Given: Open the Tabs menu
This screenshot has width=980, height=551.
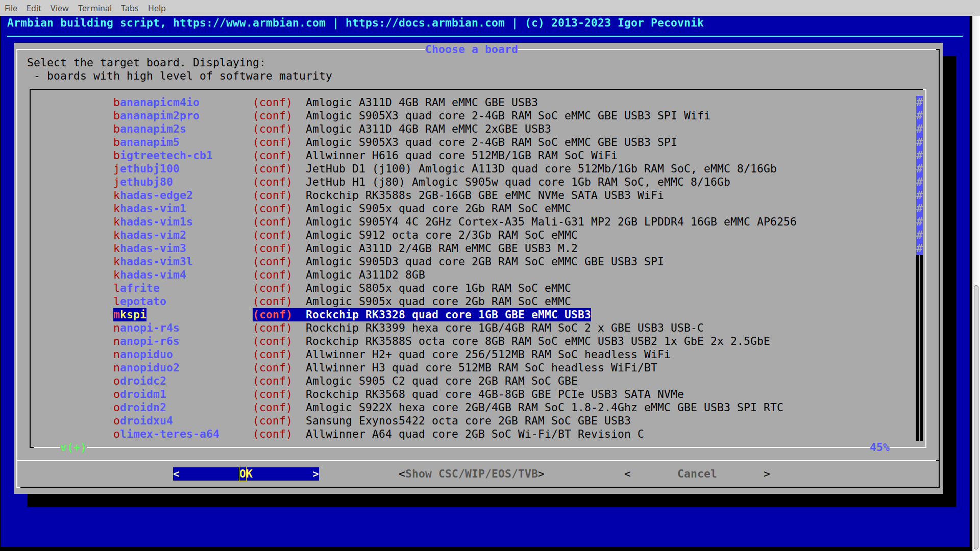Looking at the screenshot, I should click(130, 8).
